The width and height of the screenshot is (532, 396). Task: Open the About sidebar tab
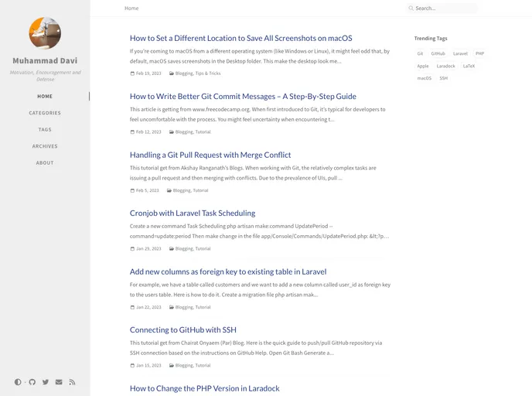[45, 163]
